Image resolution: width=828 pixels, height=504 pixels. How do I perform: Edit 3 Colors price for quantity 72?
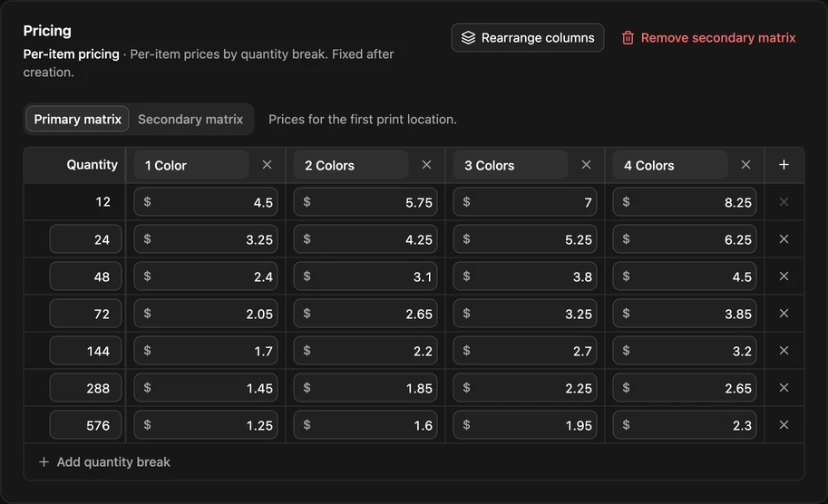coord(525,314)
